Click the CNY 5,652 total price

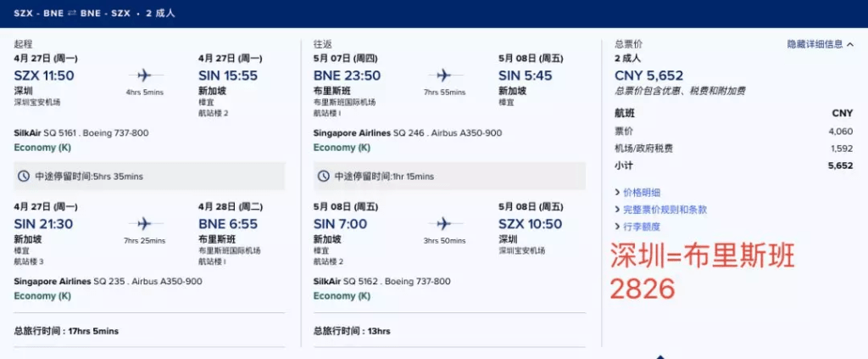pyautogui.click(x=648, y=76)
